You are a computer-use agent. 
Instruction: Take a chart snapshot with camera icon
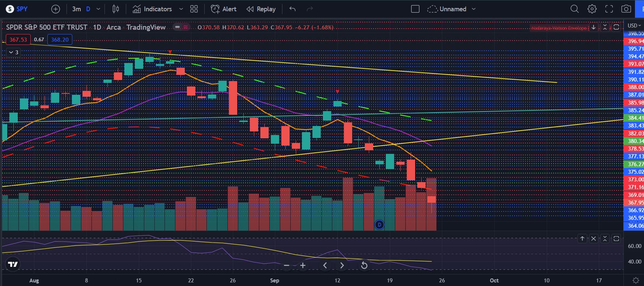point(626,9)
